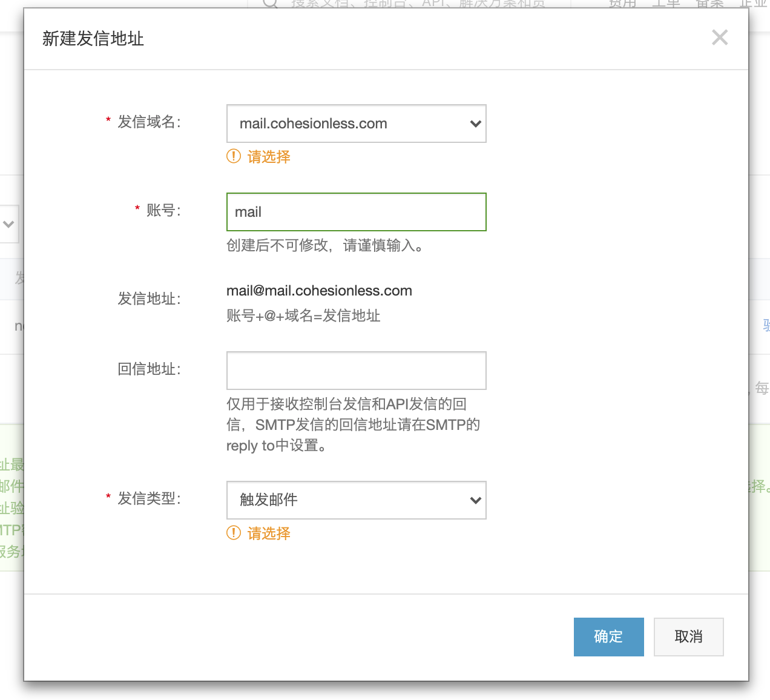The width and height of the screenshot is (770, 700).
Task: Click the 回信地址 label
Action: click(x=149, y=369)
